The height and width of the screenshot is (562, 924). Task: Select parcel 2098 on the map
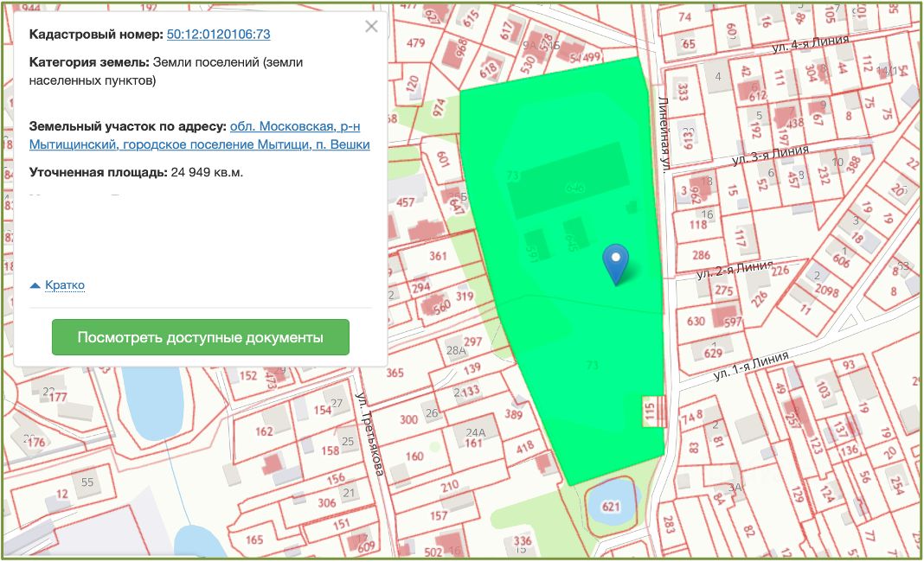click(826, 290)
